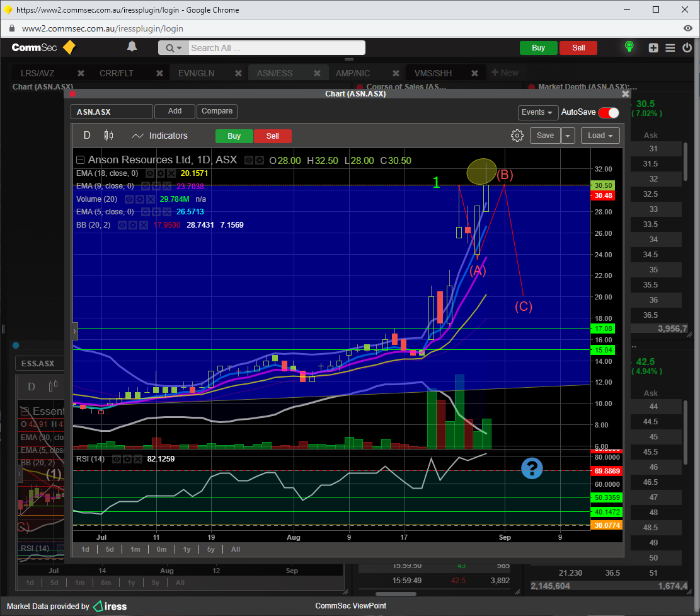The width and height of the screenshot is (700, 616).
Task: Click the ASN.ASX symbol input field
Action: click(x=112, y=112)
